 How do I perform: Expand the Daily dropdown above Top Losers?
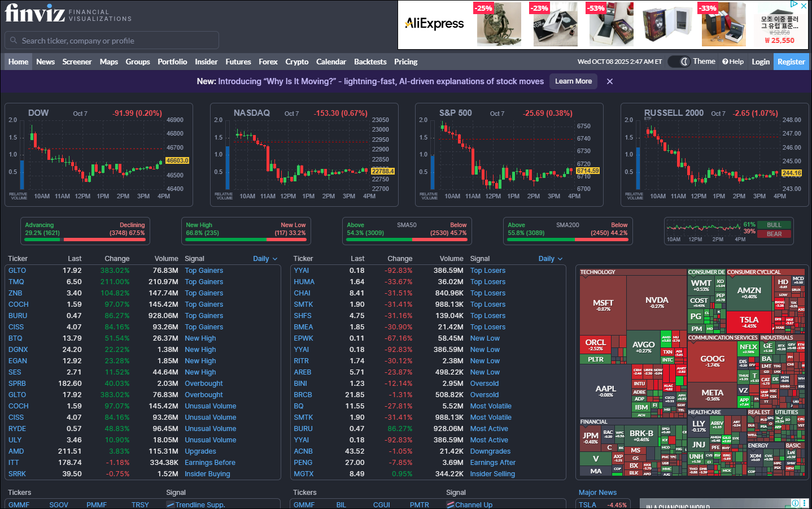click(550, 259)
